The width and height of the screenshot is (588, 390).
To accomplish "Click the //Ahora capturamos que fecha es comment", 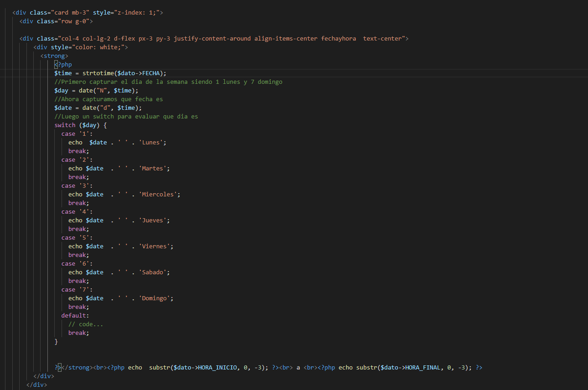I will (109, 99).
